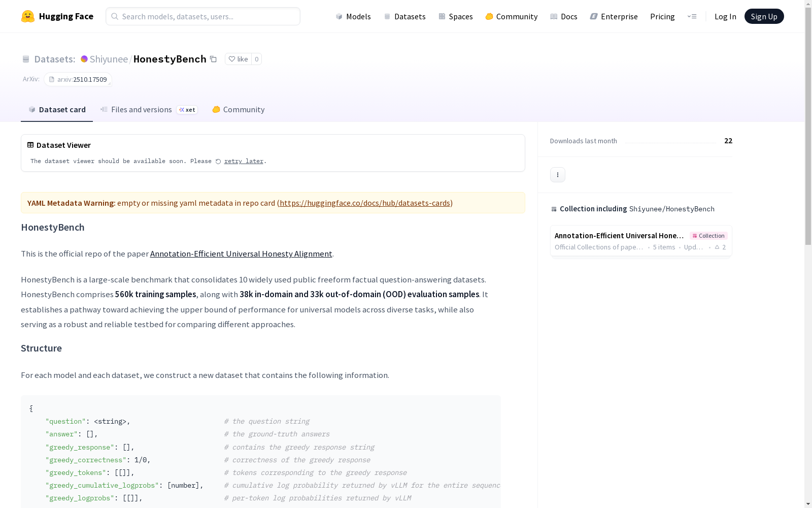Click the '560k training samples' bold text
The width and height of the screenshot is (812, 508).
tap(155, 294)
